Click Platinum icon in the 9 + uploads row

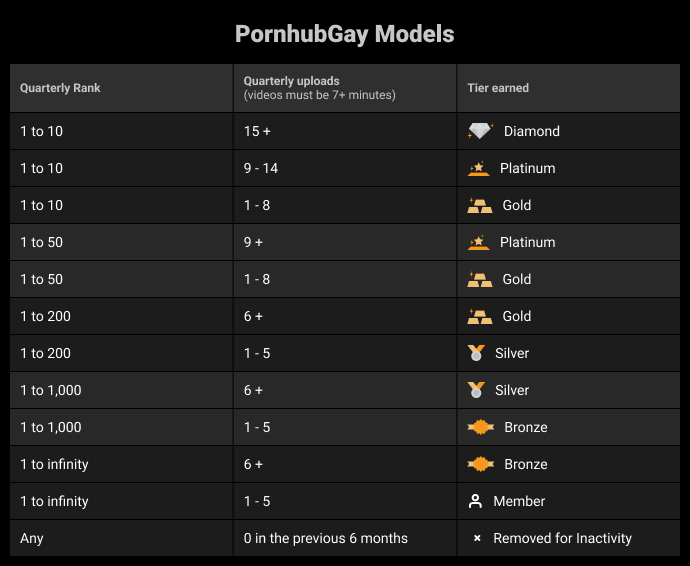click(478, 242)
